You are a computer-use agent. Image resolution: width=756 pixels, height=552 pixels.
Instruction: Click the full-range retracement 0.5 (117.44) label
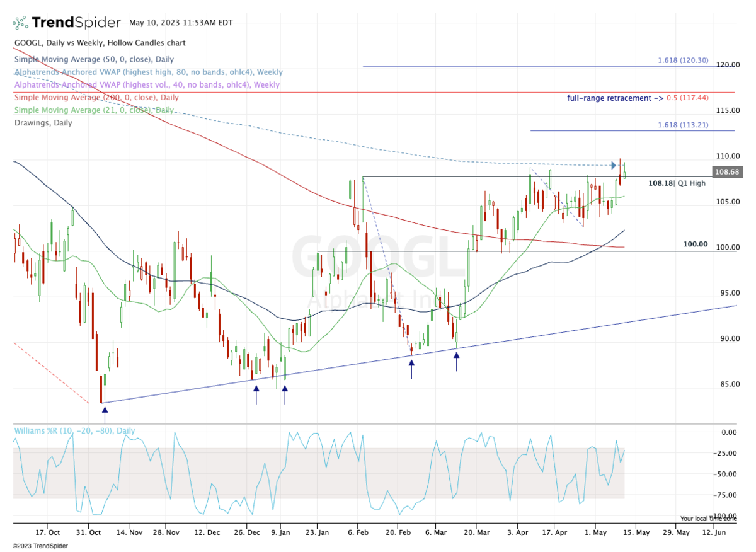[638, 98]
